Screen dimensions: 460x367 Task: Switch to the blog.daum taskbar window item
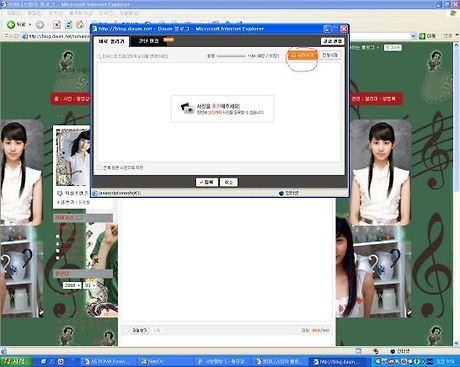[339, 361]
